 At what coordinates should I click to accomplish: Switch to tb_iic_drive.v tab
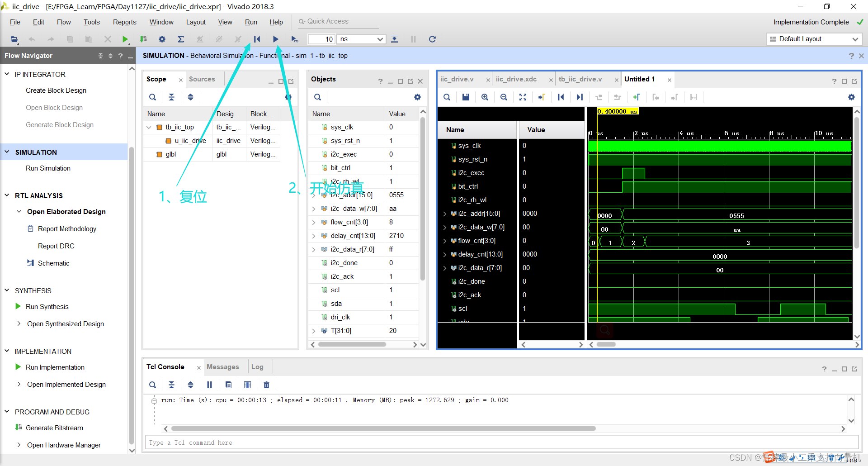pyautogui.click(x=580, y=79)
